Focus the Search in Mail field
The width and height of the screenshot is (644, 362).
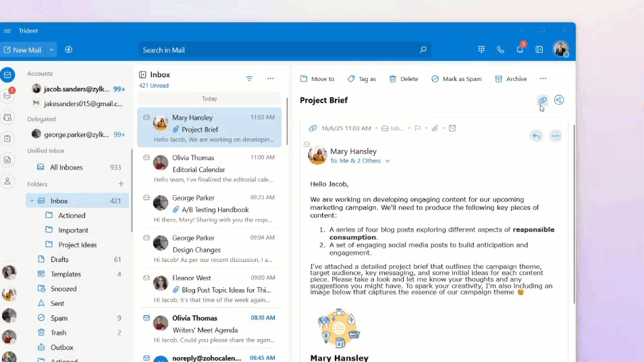(285, 50)
